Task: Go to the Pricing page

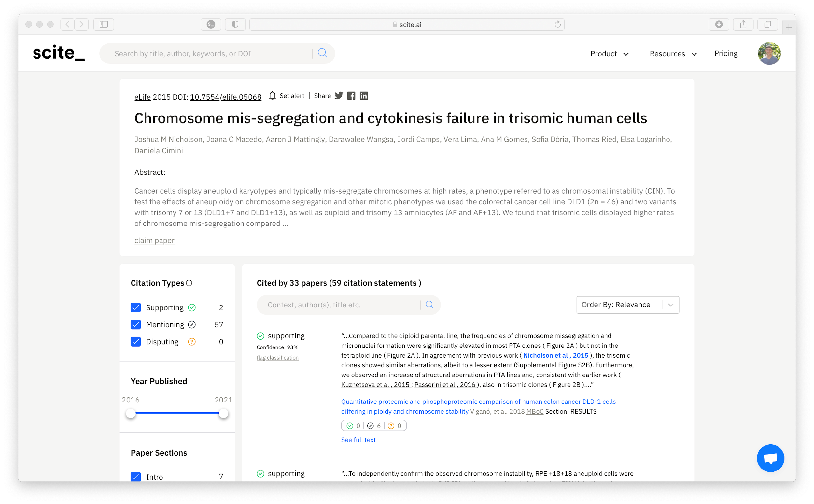Action: coord(726,53)
